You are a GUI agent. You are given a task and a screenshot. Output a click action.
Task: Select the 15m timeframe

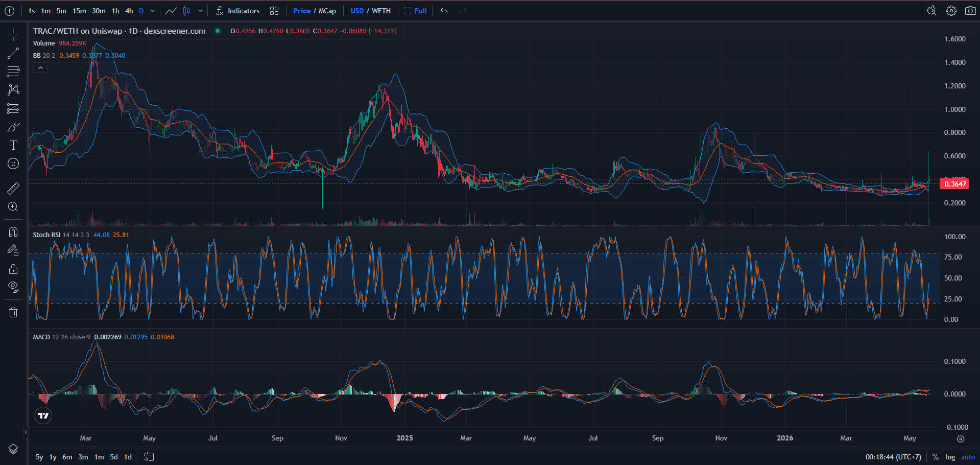tap(79, 11)
